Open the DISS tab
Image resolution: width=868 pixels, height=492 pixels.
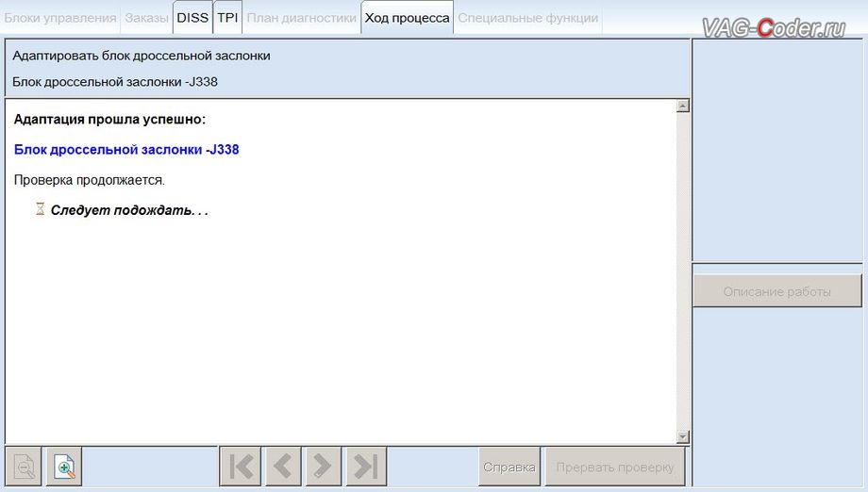192,18
